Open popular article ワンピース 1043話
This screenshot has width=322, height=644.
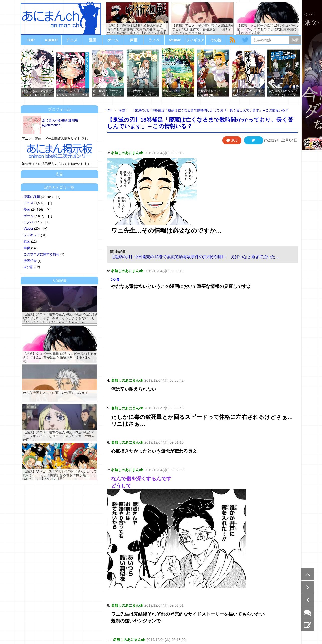click(x=59, y=462)
